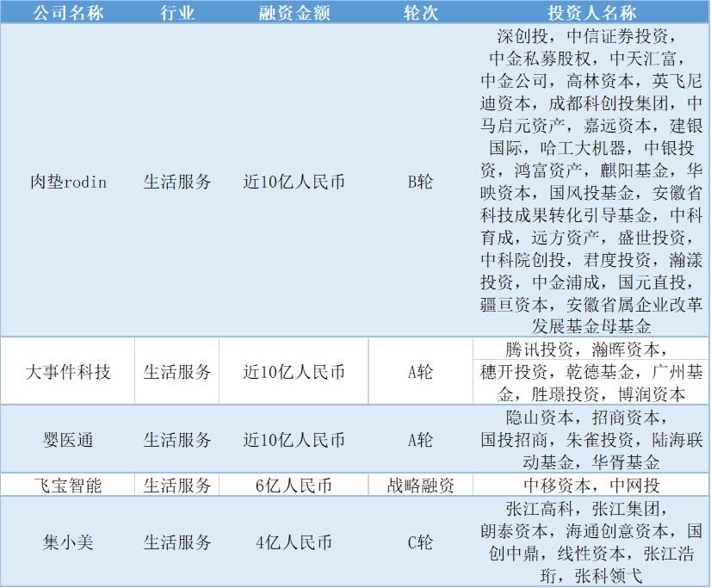The image size is (711, 588).
Task: Click the 轮次 column header
Action: tap(421, 13)
